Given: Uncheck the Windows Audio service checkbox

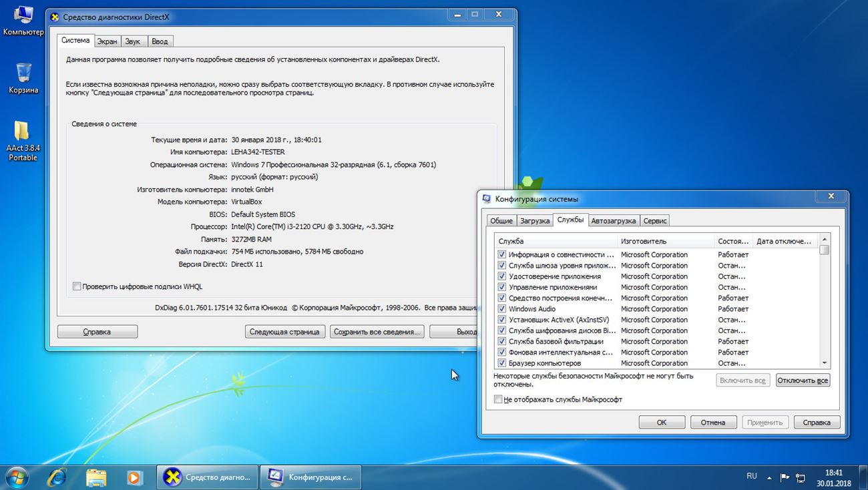Looking at the screenshot, I should click(502, 309).
